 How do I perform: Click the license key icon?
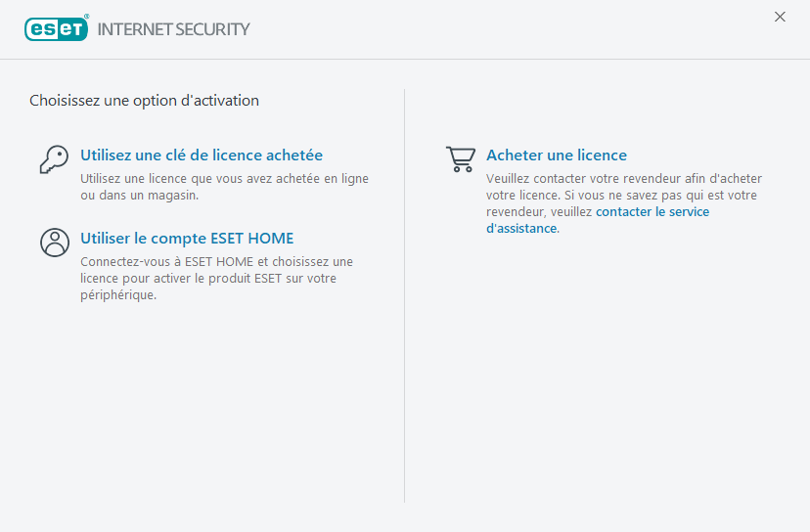54,158
